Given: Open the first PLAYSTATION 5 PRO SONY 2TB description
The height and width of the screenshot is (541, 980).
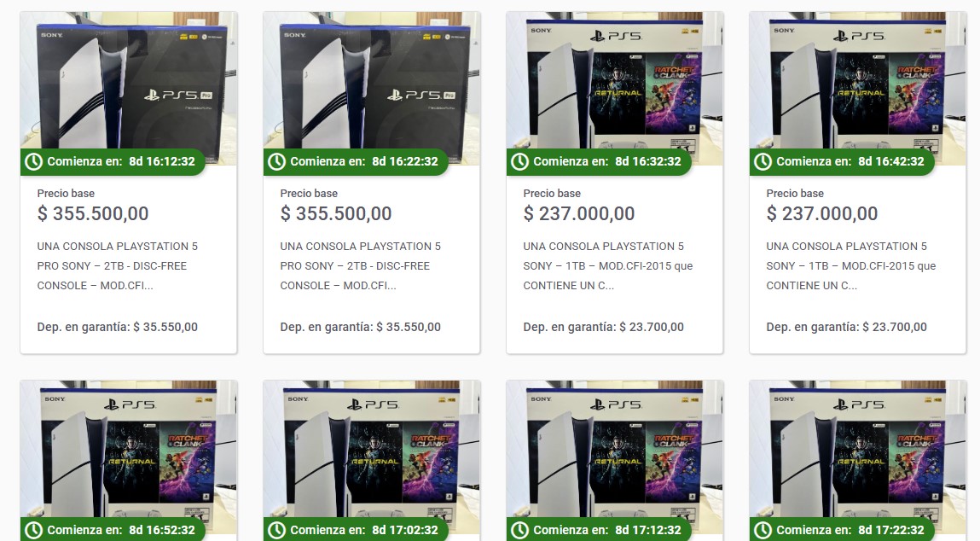Looking at the screenshot, I should [118, 266].
